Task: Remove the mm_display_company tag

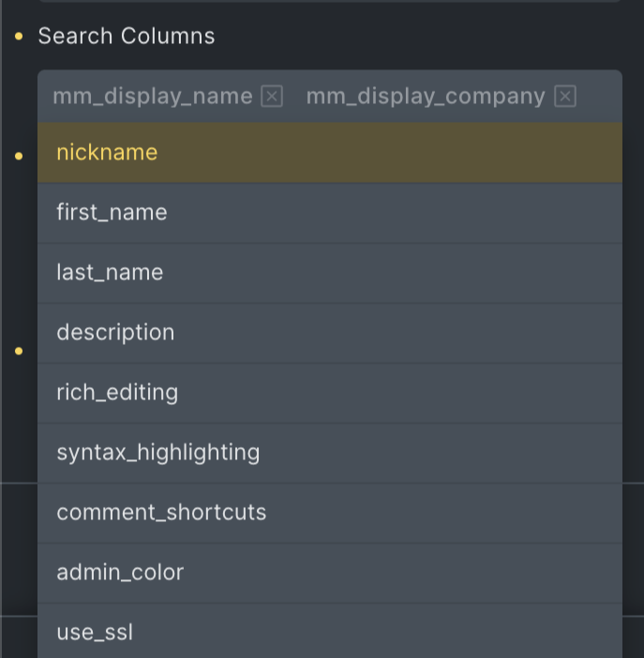Action: click(x=564, y=97)
